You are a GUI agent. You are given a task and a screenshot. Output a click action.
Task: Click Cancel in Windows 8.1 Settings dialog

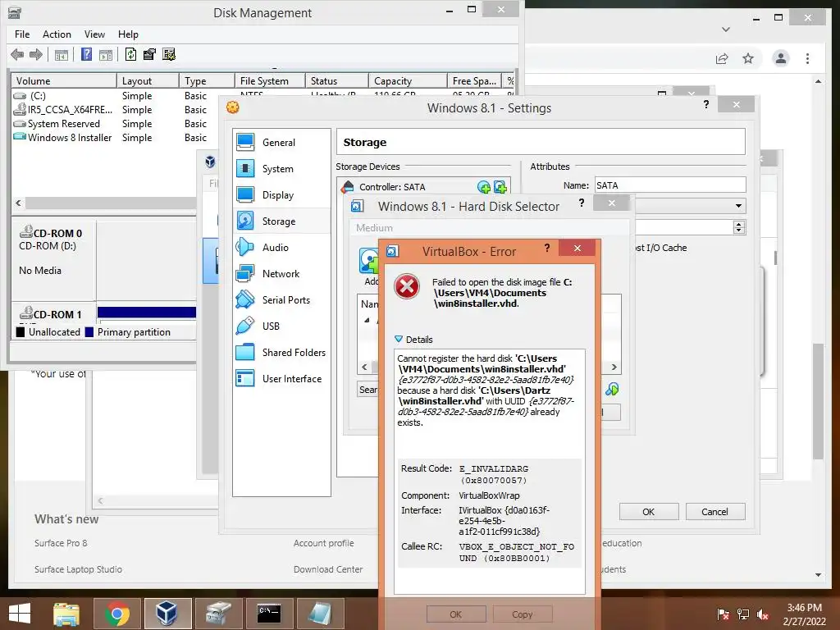[x=715, y=512]
